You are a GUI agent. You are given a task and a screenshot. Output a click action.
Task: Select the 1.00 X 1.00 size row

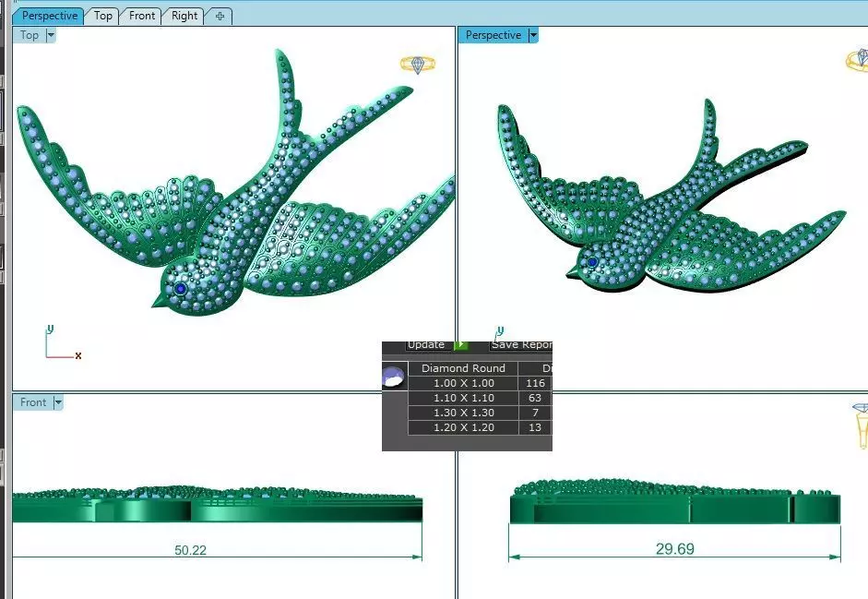point(463,383)
